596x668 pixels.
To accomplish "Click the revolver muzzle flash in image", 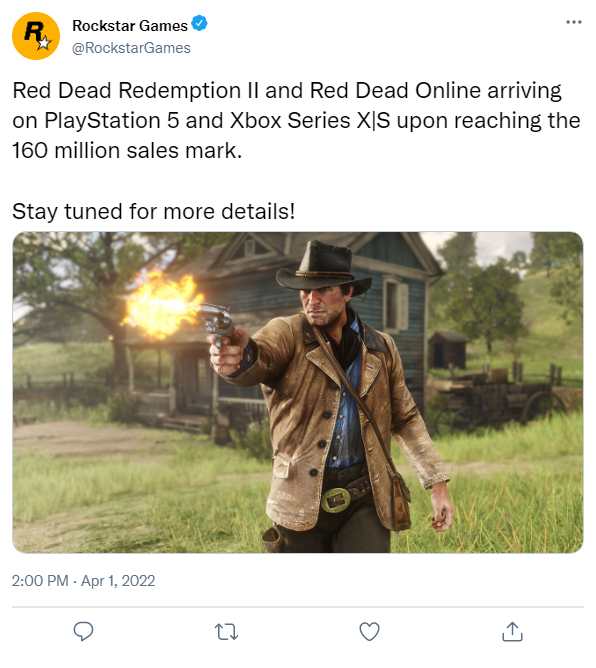I will 162,305.
